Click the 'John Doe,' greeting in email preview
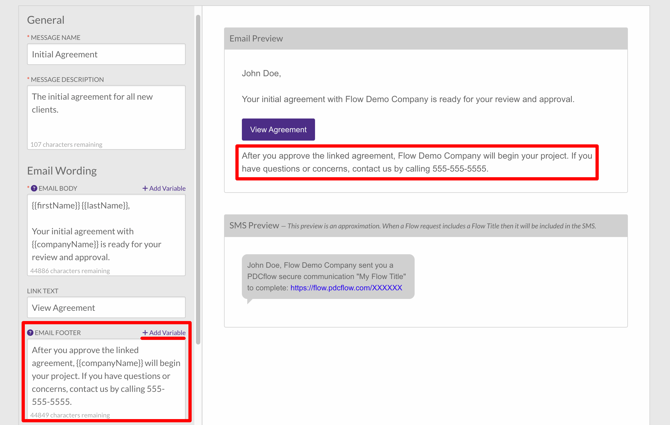 262,73
